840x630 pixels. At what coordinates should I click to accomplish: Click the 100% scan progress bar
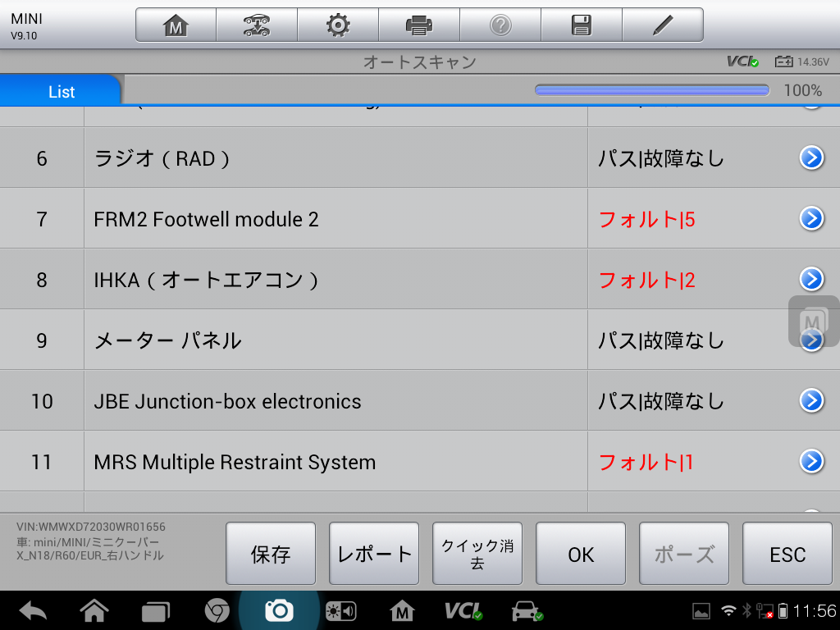pyautogui.click(x=652, y=90)
